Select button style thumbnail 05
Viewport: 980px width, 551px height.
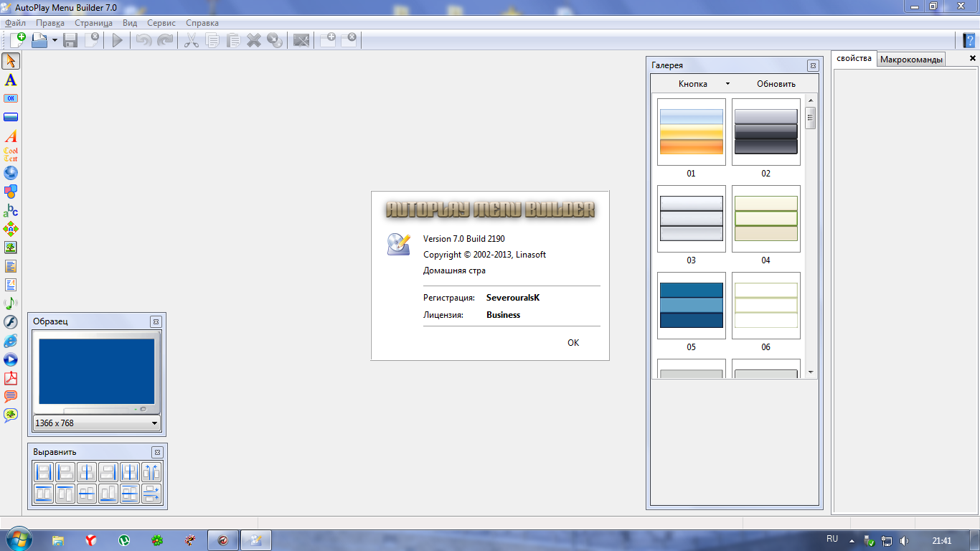pyautogui.click(x=691, y=306)
